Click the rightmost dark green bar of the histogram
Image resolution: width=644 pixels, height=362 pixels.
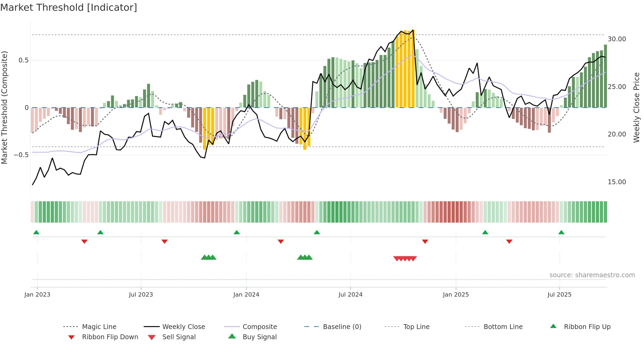[x=605, y=76]
